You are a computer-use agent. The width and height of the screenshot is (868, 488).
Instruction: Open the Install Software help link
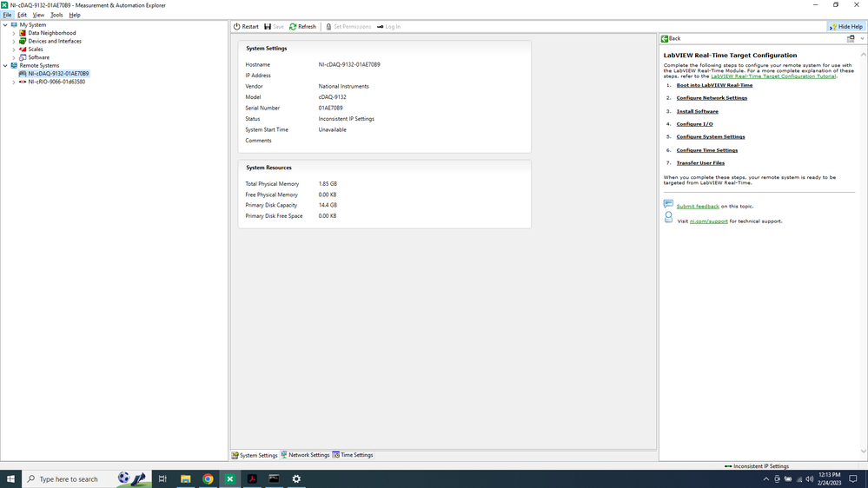click(x=697, y=111)
